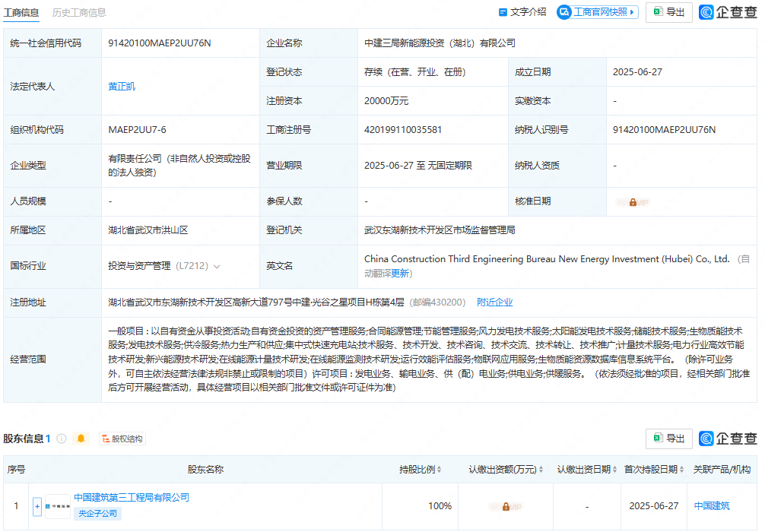Image resolution: width=765 pixels, height=532 pixels.
Task: Open the 股权结构 equity structure view
Action: [x=122, y=439]
